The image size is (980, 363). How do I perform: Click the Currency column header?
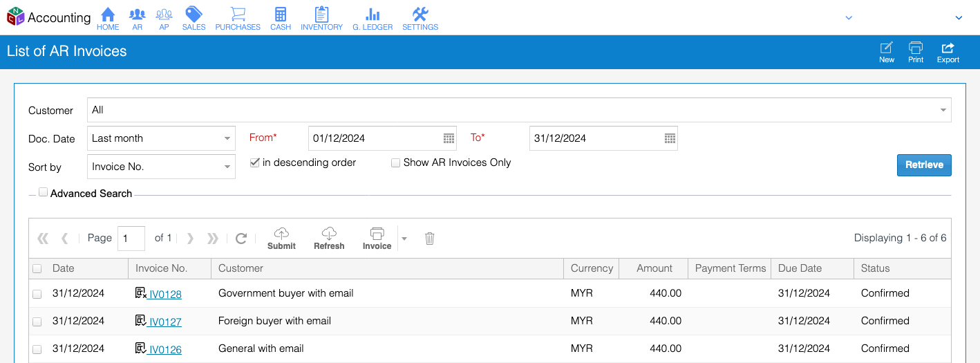(592, 268)
